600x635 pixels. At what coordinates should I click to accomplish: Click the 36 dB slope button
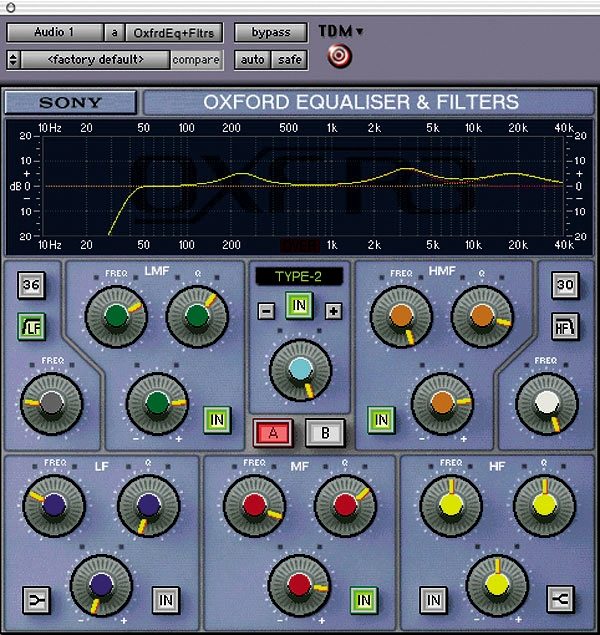(x=31, y=285)
